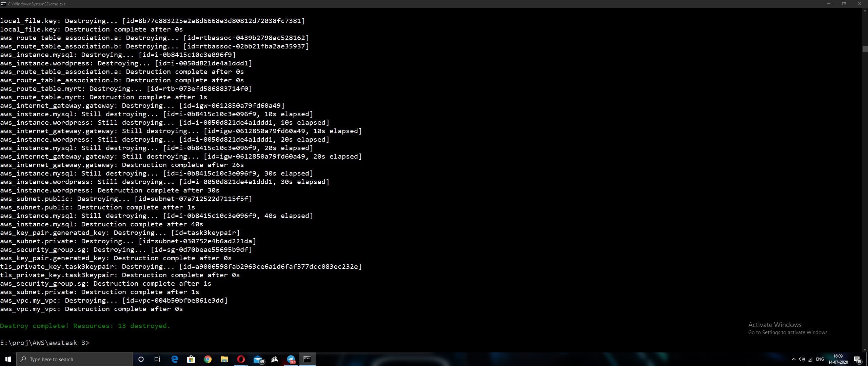Click the Command Prompt taskbar button
The width and height of the screenshot is (868, 366).
(307, 359)
